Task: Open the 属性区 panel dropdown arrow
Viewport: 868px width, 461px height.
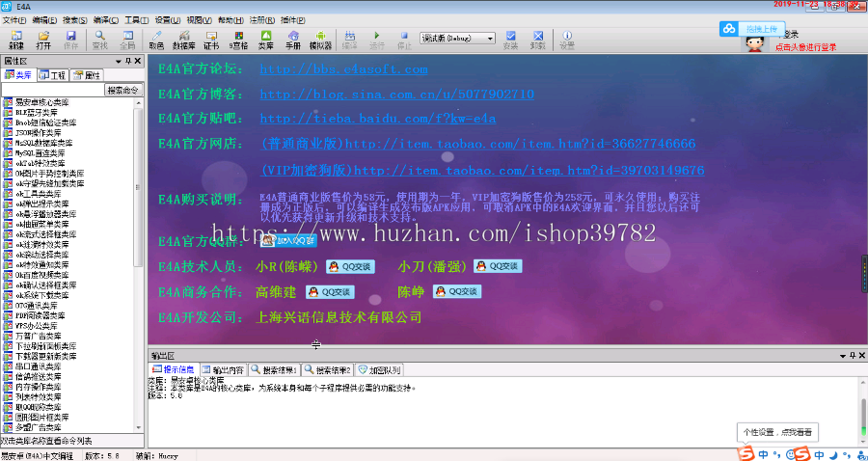Action: click(118, 61)
